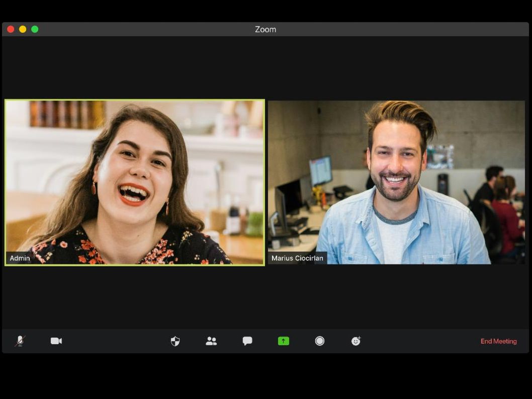
Task: Click the green Share Screen icon
Action: tap(284, 341)
